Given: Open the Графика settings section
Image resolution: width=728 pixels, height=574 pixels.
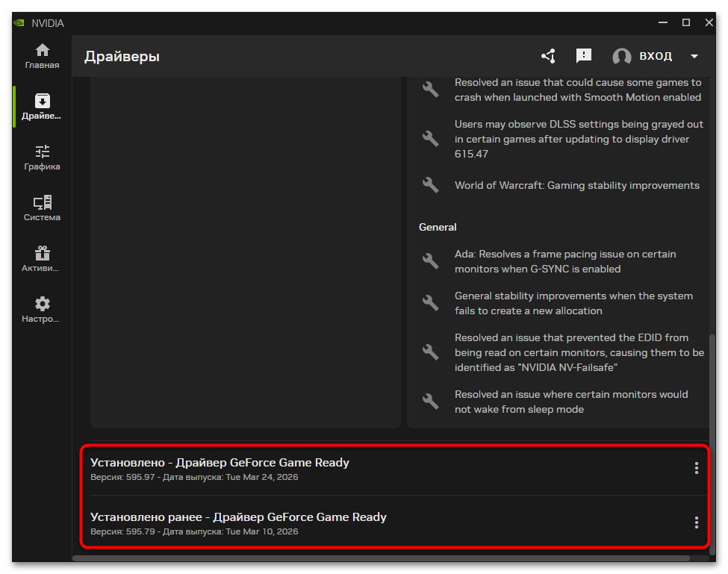Looking at the screenshot, I should point(42,157).
